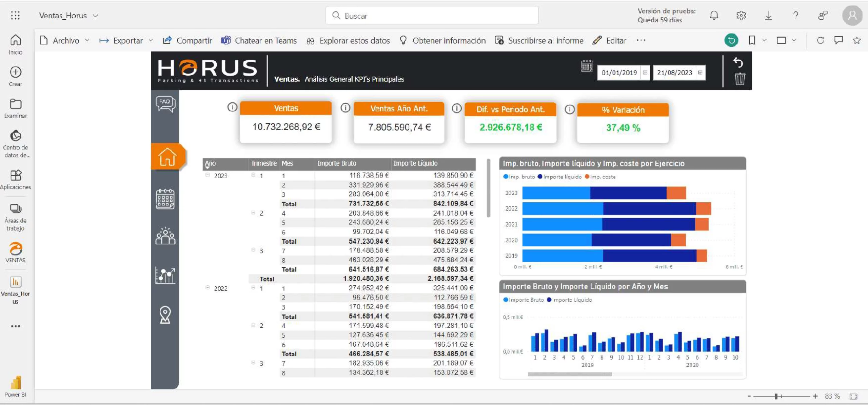Screen dimensions: 868x405
Task: Open comments for this report
Action: [x=839, y=40]
